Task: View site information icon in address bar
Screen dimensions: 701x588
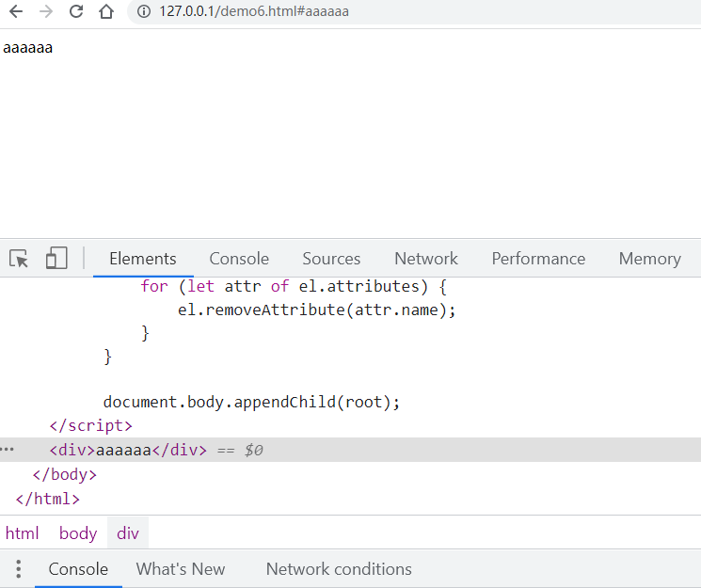Action: point(144,11)
